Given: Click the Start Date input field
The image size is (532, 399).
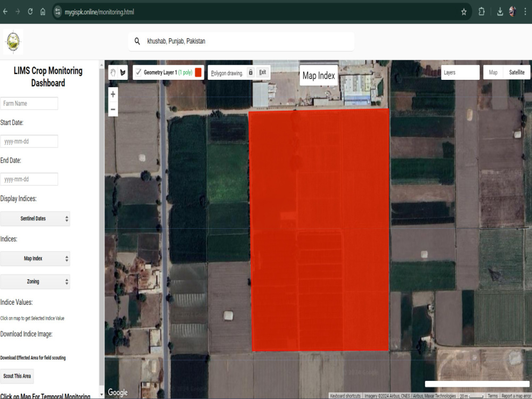Looking at the screenshot, I should [x=29, y=141].
